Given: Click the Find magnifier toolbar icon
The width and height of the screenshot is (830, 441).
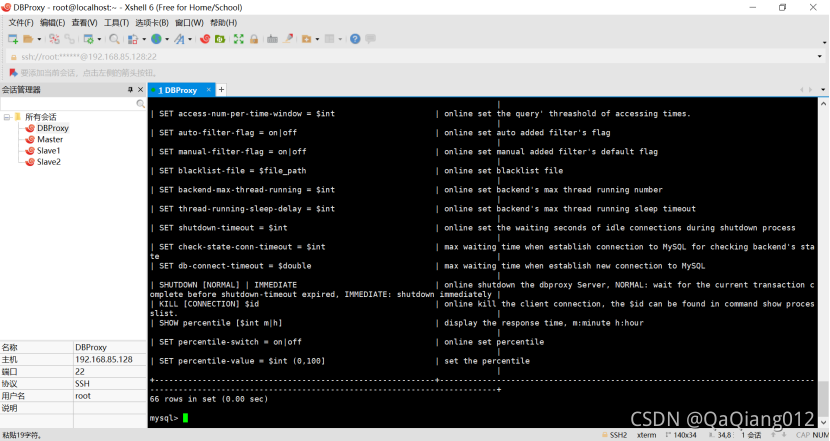Looking at the screenshot, I should coord(114,39).
